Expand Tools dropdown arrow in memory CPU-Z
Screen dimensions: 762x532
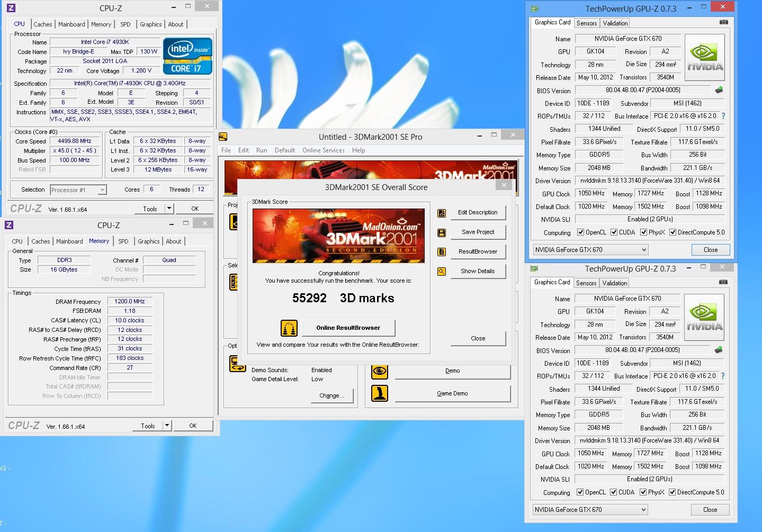click(167, 426)
